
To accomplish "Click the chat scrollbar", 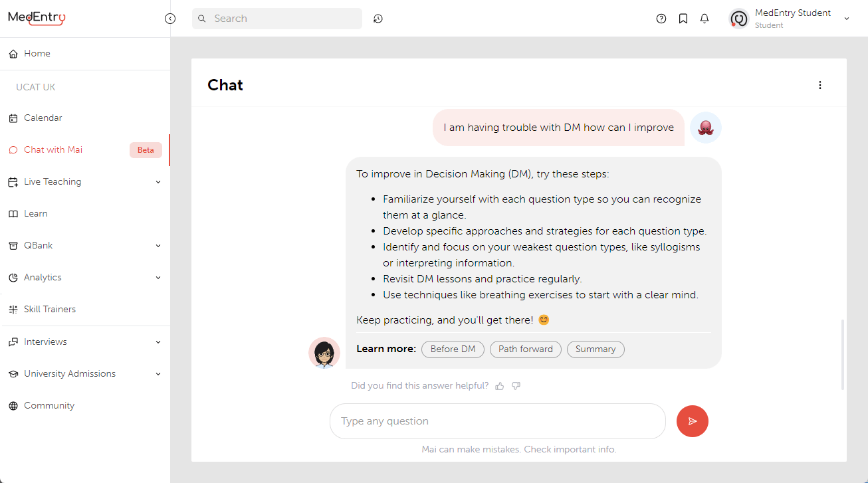I will click(x=842, y=354).
